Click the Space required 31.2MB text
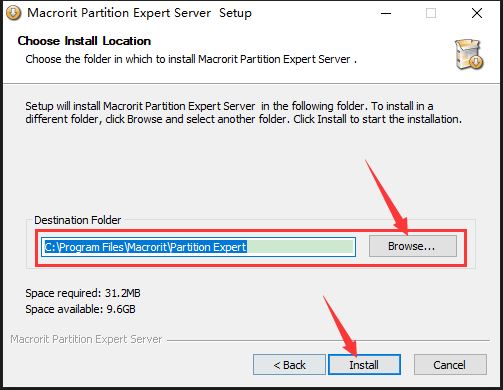503x390 pixels. click(x=83, y=293)
